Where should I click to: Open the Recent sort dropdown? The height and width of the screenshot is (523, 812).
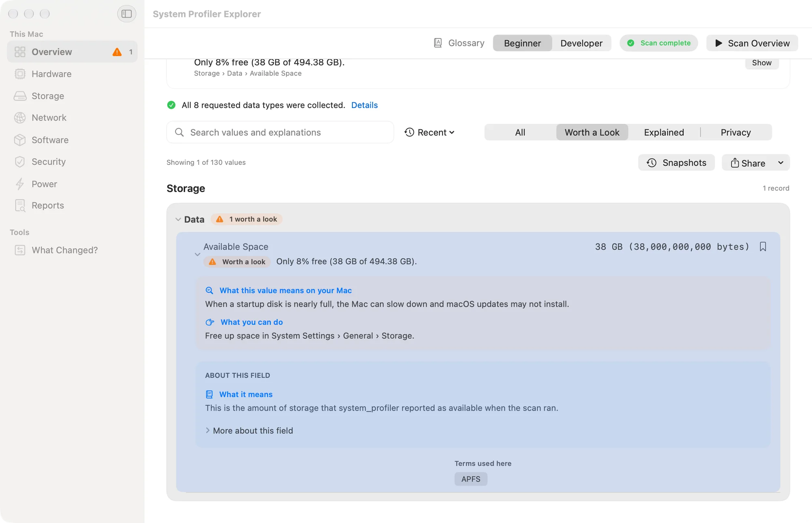(x=430, y=132)
